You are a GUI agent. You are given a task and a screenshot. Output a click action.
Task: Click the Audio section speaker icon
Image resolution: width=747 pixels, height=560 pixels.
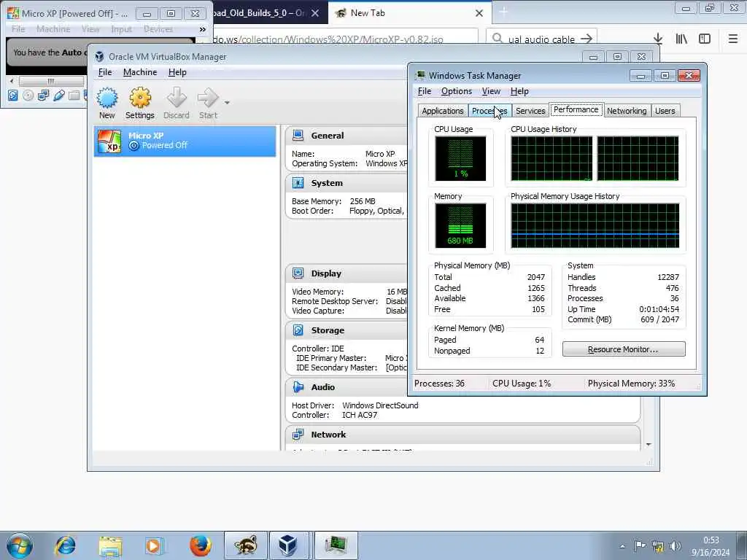(298, 387)
